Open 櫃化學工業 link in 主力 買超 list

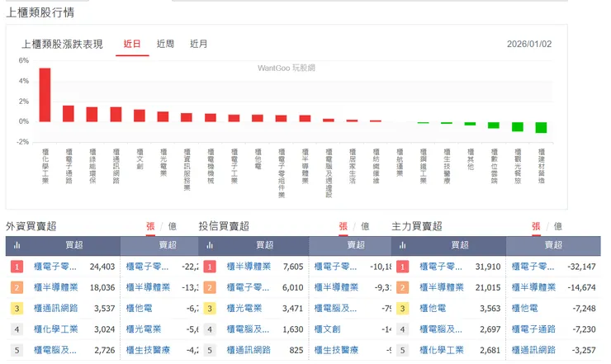442,350
